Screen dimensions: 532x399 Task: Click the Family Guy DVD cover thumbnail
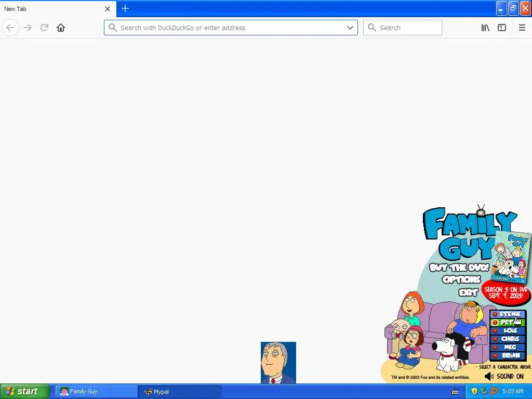(511, 257)
